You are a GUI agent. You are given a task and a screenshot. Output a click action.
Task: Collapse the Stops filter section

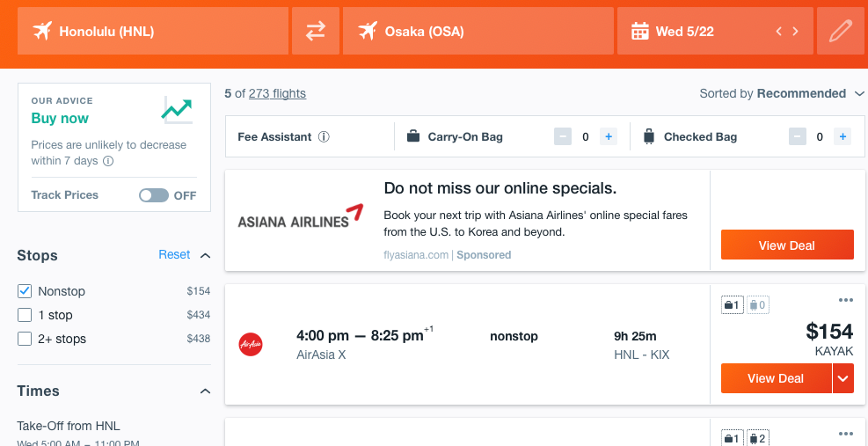pos(205,255)
